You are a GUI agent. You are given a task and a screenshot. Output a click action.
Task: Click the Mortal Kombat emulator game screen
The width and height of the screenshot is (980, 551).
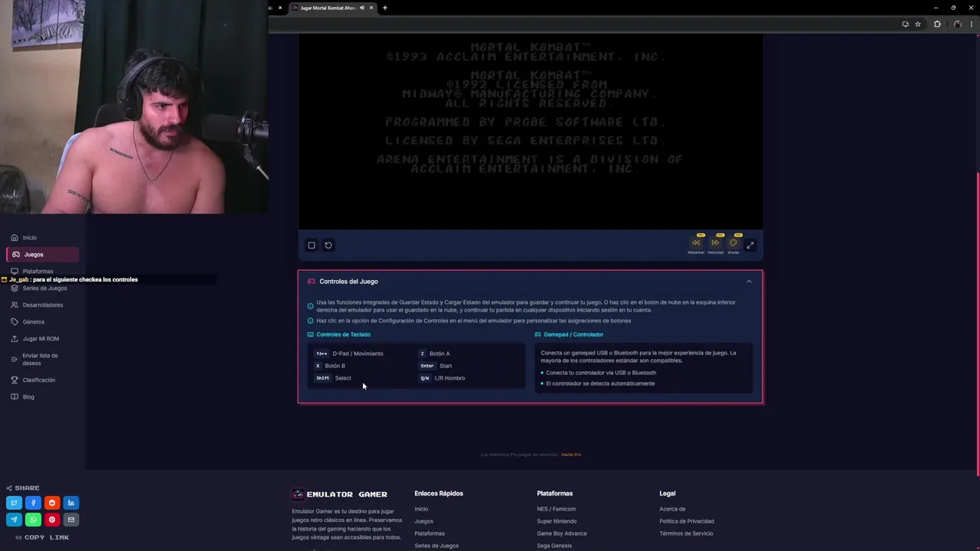pos(531,130)
